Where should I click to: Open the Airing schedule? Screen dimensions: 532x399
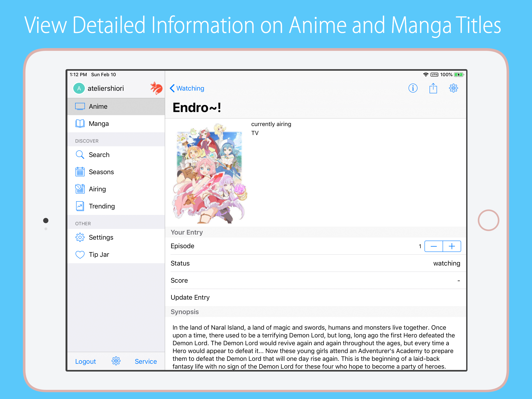click(x=116, y=189)
